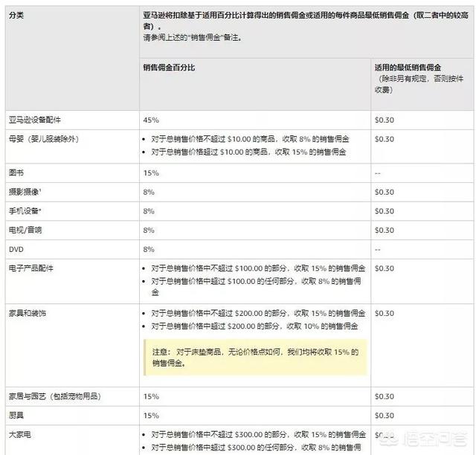Click the 8% value in 手机设备 row
Screen dimensions: 476x455
[x=149, y=211]
